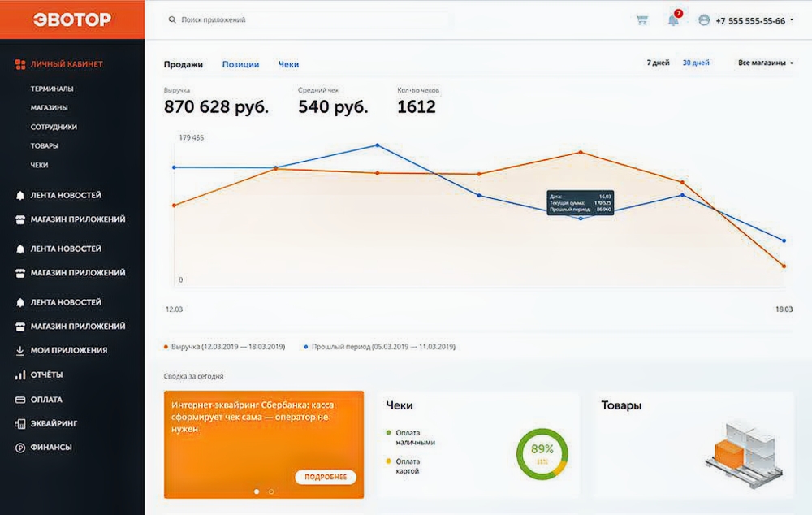Select the second banner carousel dot
Image resolution: width=812 pixels, height=515 pixels.
click(x=271, y=491)
